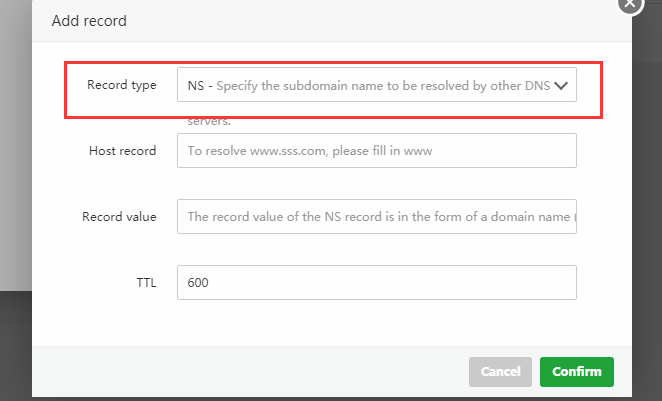Viewport: 662px width, 401px height.
Task: Click the "Record type" label
Action: [122, 86]
